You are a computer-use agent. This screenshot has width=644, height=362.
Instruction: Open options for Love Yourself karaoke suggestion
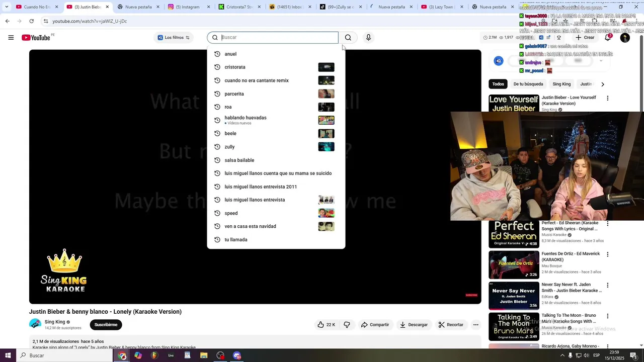pyautogui.click(x=607, y=98)
